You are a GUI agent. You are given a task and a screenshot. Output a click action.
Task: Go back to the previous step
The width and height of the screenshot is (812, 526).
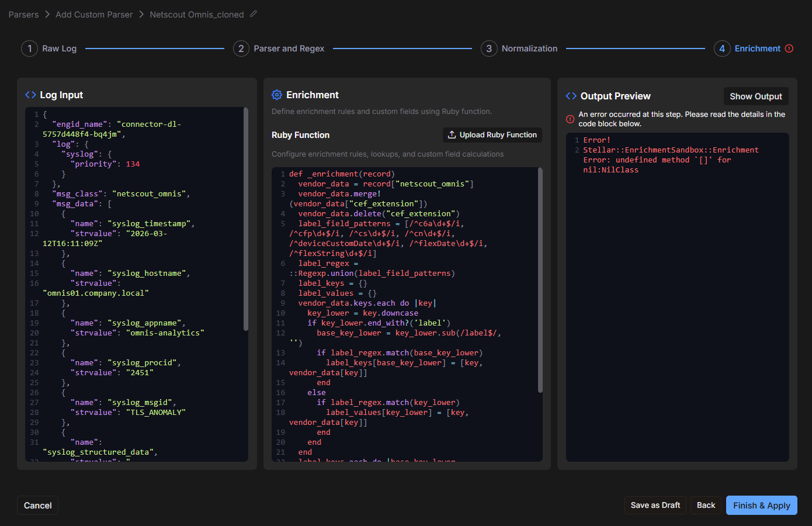pyautogui.click(x=706, y=506)
